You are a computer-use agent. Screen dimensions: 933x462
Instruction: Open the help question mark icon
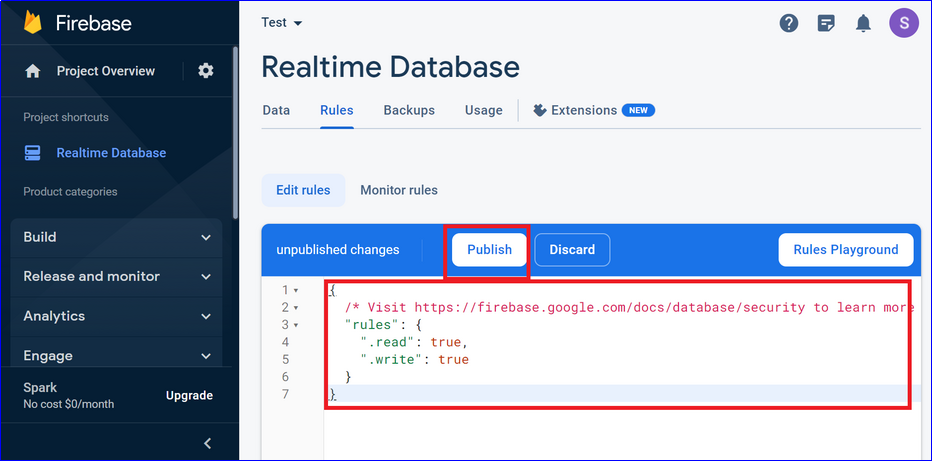pyautogui.click(x=789, y=23)
